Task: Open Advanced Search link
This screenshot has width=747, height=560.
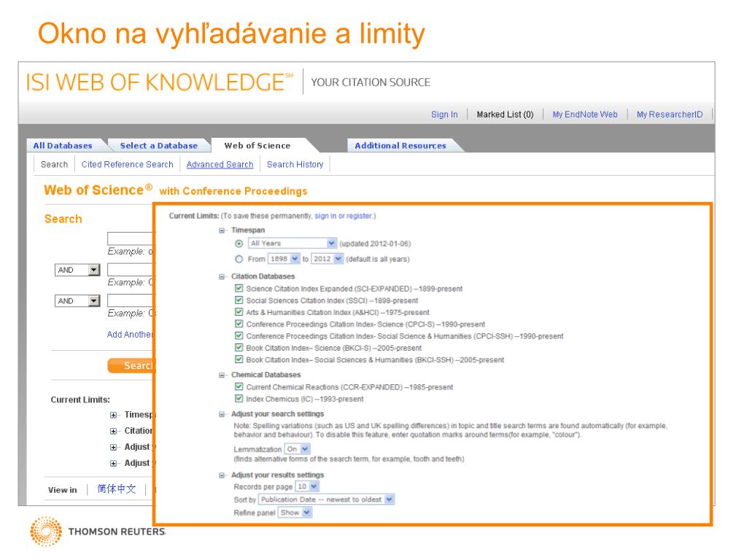Action: pos(220,164)
